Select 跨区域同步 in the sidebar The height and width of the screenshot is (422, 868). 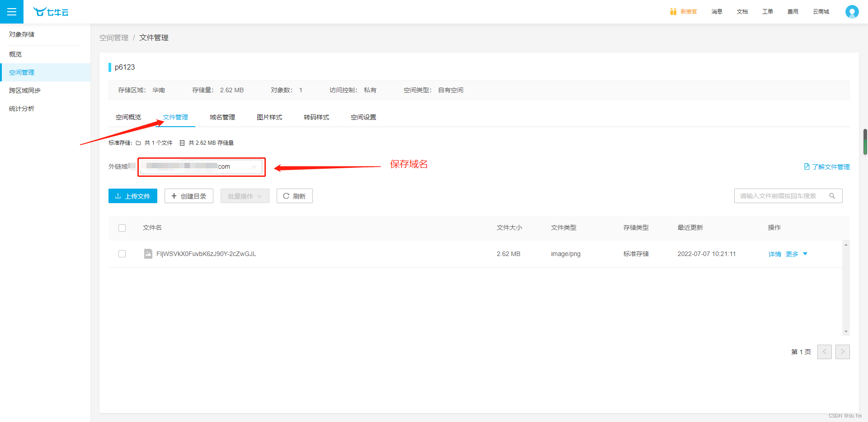click(24, 90)
